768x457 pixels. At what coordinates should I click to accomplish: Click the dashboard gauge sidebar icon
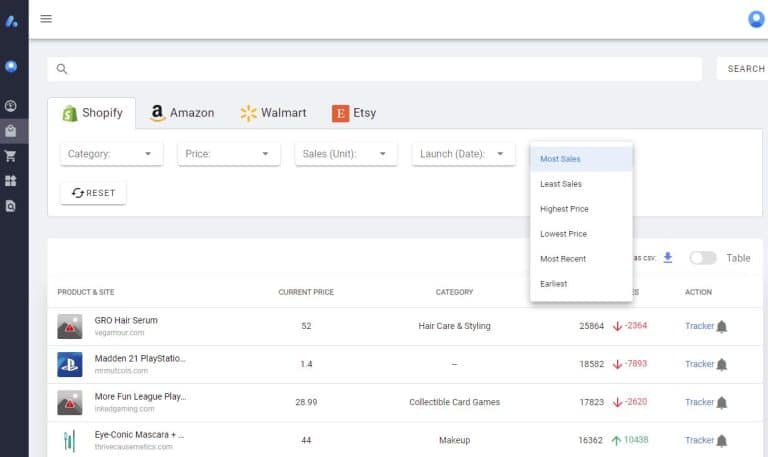pos(11,105)
